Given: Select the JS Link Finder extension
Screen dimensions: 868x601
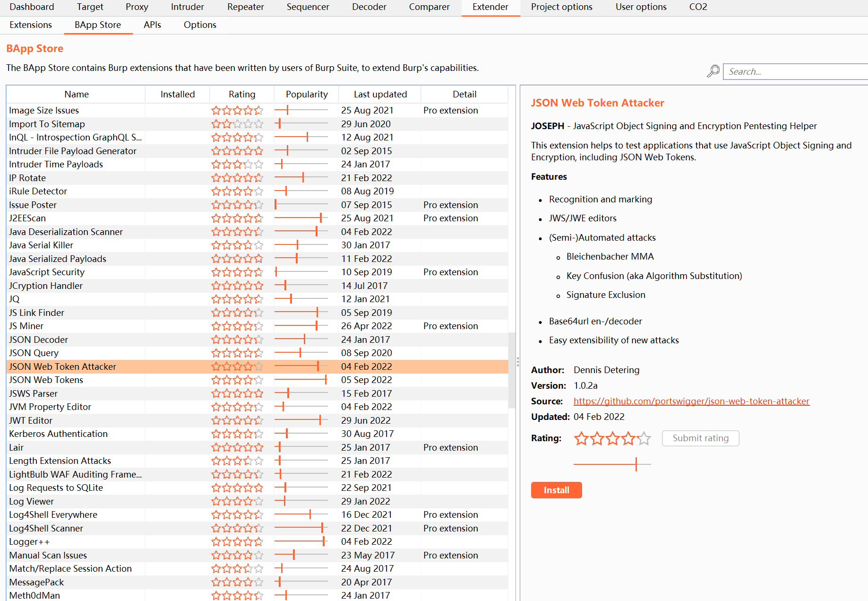Looking at the screenshot, I should coord(258,313).
